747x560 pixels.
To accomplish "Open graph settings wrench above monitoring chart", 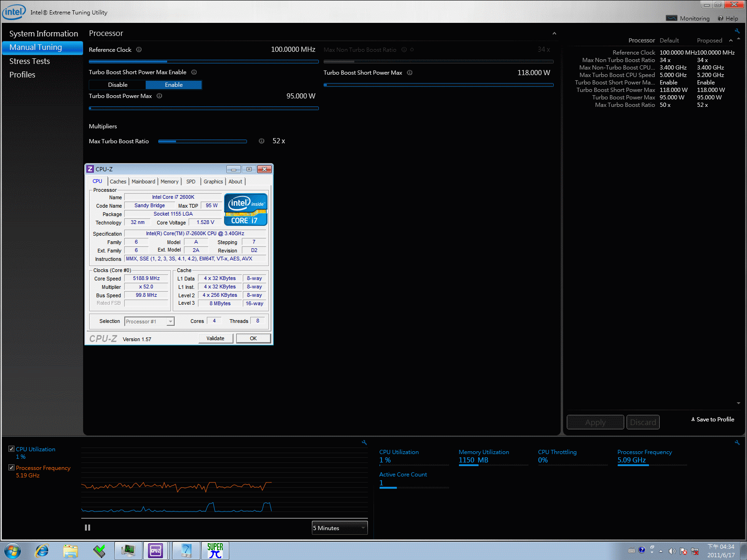I will coord(364,442).
